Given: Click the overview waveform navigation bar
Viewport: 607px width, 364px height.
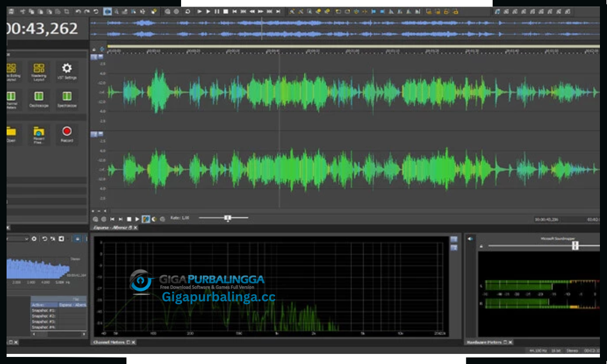Looking at the screenshot, I should click(x=344, y=28).
